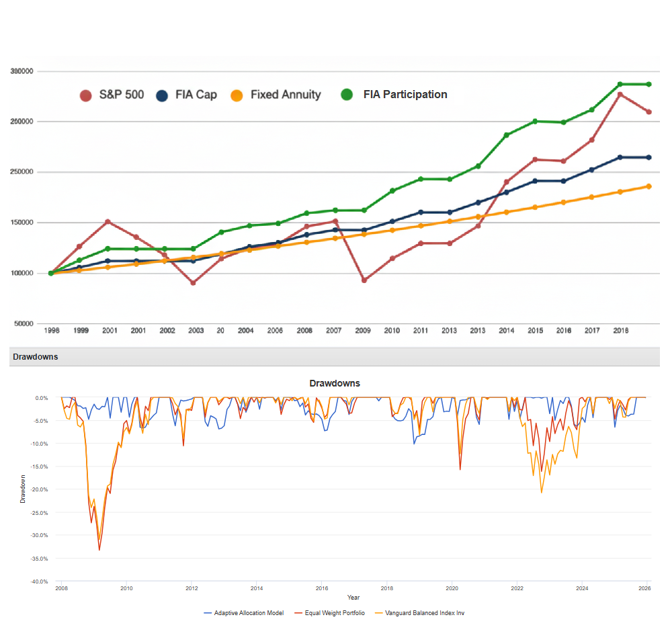
Task: Toggle visibility of the S&P 500 series
Action: click(x=121, y=95)
